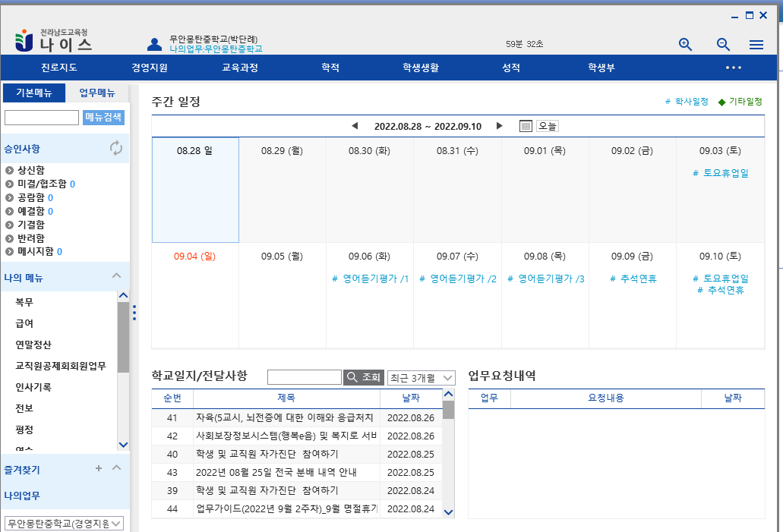The width and height of the screenshot is (783, 532).
Task: Click the bullet icon beside 반려함
Action: pyautogui.click(x=9, y=238)
